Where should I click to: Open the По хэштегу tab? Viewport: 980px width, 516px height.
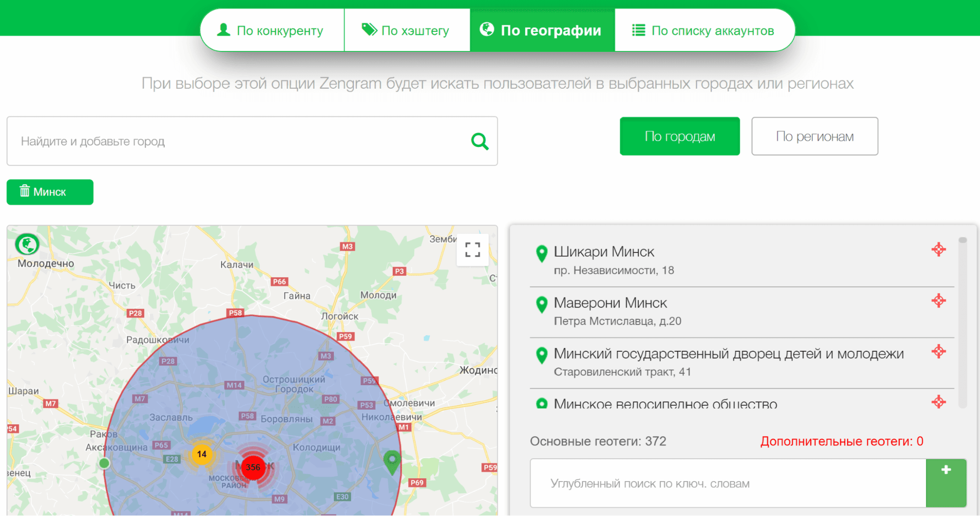407,30
